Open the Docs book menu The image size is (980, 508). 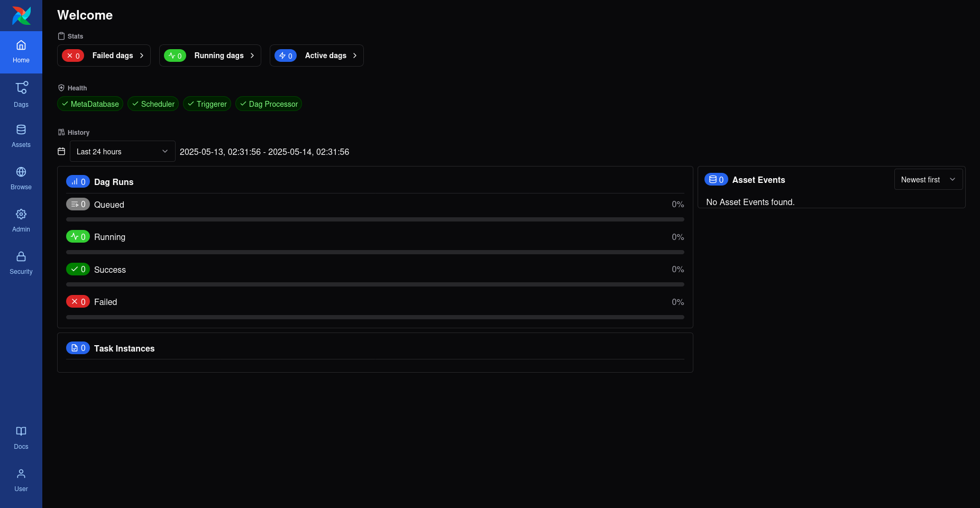click(21, 438)
